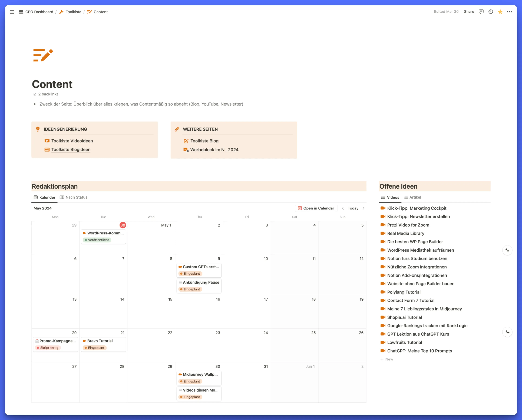
Task: Click the large Content page icon
Action: pos(43,55)
